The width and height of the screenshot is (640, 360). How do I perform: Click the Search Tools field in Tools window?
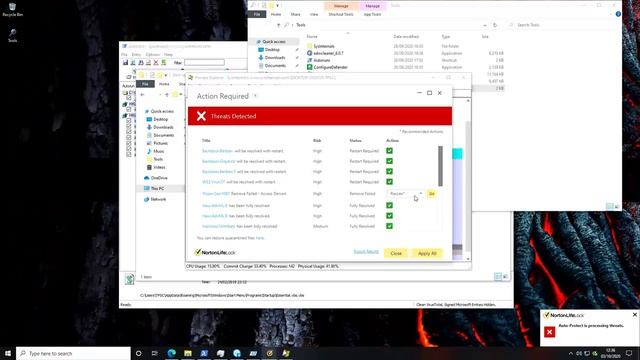pyautogui.click(x=561, y=25)
